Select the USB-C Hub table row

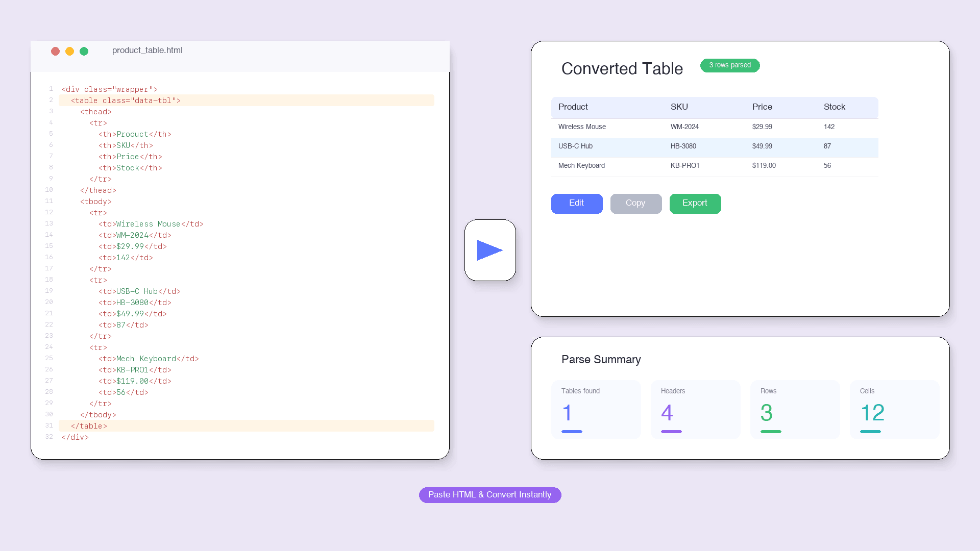714,146
